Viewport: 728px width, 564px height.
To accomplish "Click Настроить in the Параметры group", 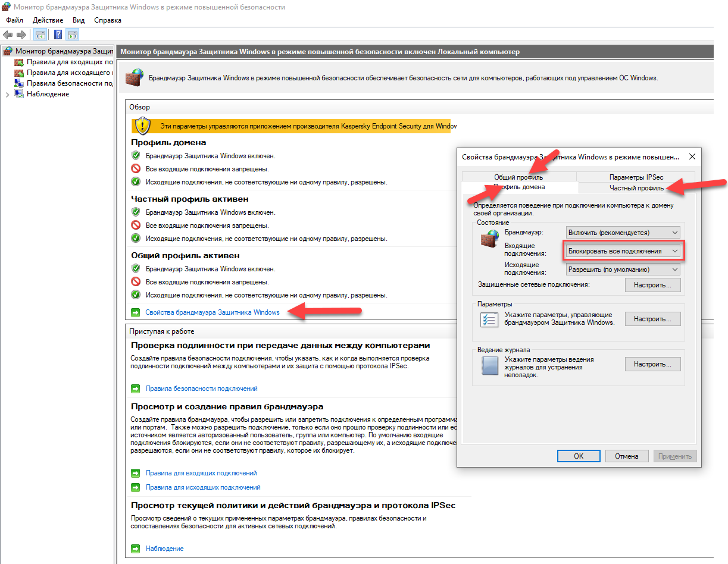I will pos(652,319).
